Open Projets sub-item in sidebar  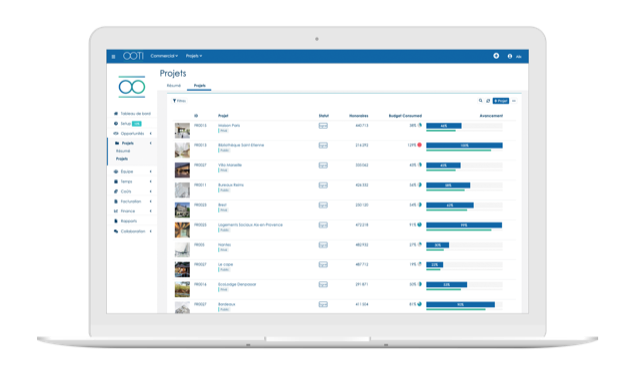[122, 159]
